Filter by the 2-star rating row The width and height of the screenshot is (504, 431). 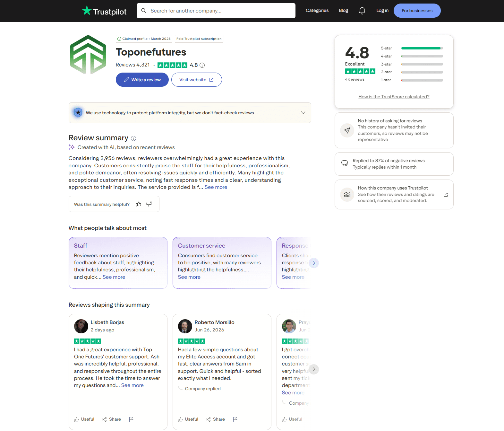pos(412,72)
